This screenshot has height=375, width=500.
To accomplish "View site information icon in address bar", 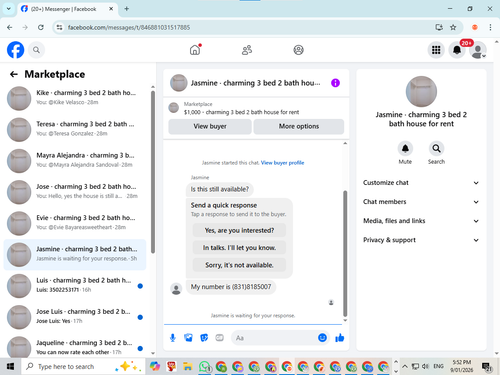I will coord(59,27).
